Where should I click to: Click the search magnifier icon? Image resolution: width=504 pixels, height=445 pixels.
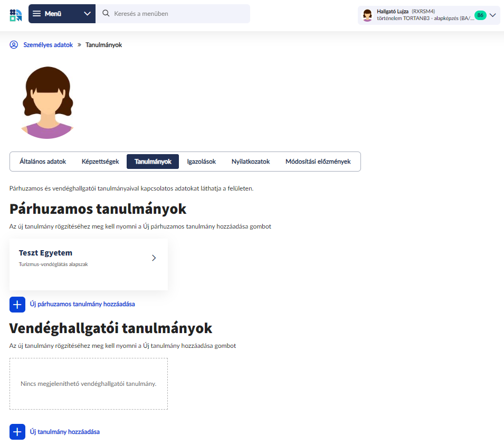coord(106,14)
